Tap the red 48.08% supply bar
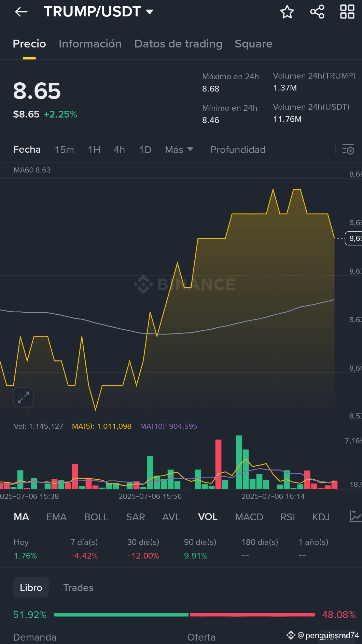The height and width of the screenshot is (644, 362). [252, 615]
